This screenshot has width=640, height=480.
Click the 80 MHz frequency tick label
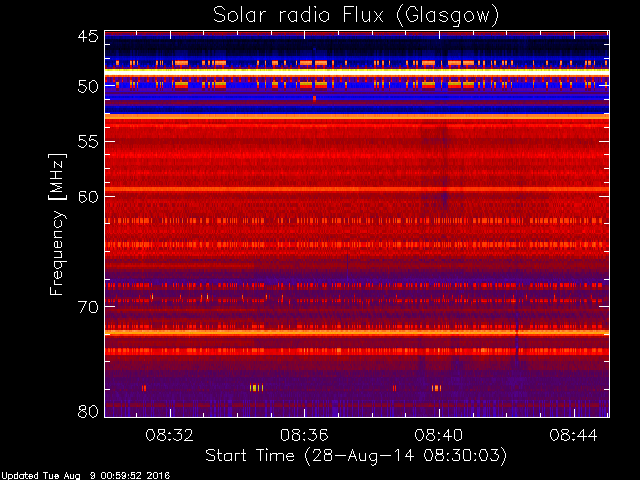tap(88, 411)
